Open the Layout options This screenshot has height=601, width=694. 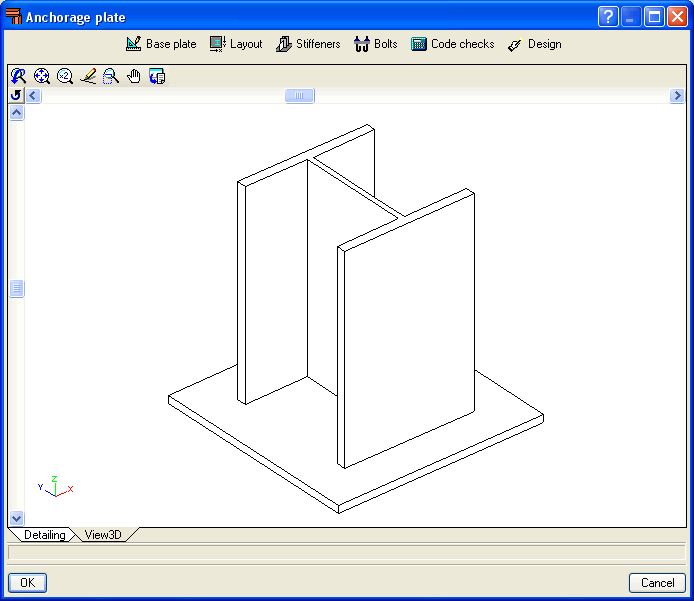(x=236, y=44)
